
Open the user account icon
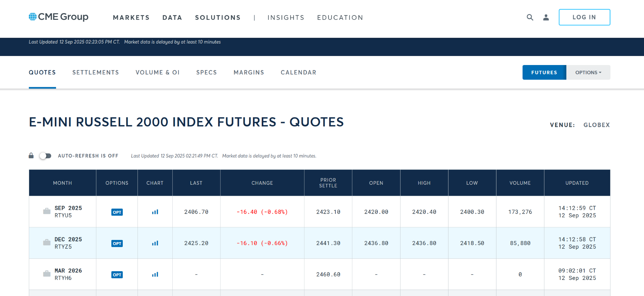pyautogui.click(x=546, y=17)
